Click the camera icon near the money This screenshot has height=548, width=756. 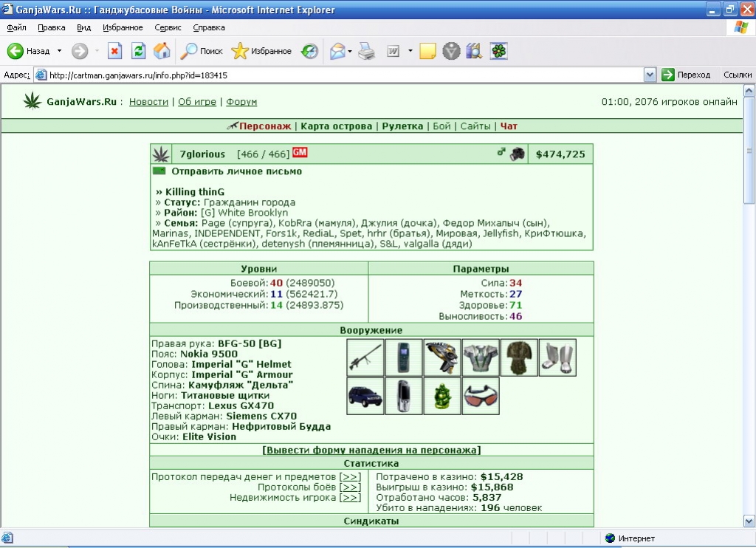click(518, 154)
